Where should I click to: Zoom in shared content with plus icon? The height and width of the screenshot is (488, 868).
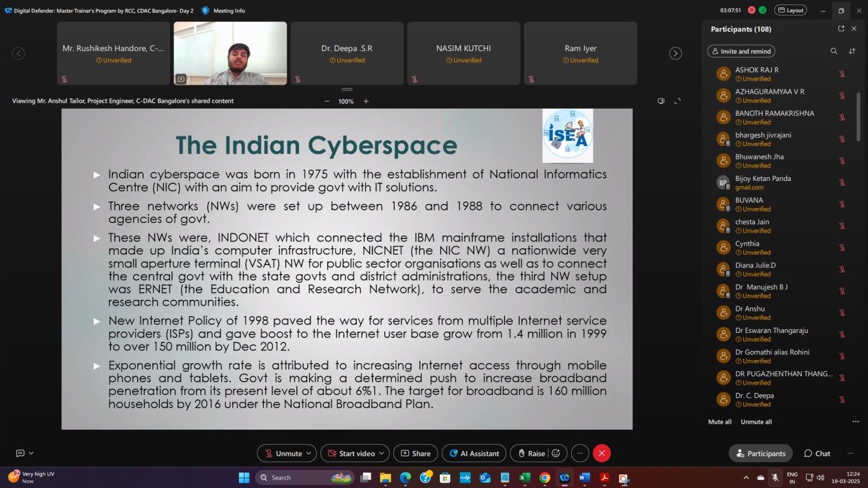point(366,101)
